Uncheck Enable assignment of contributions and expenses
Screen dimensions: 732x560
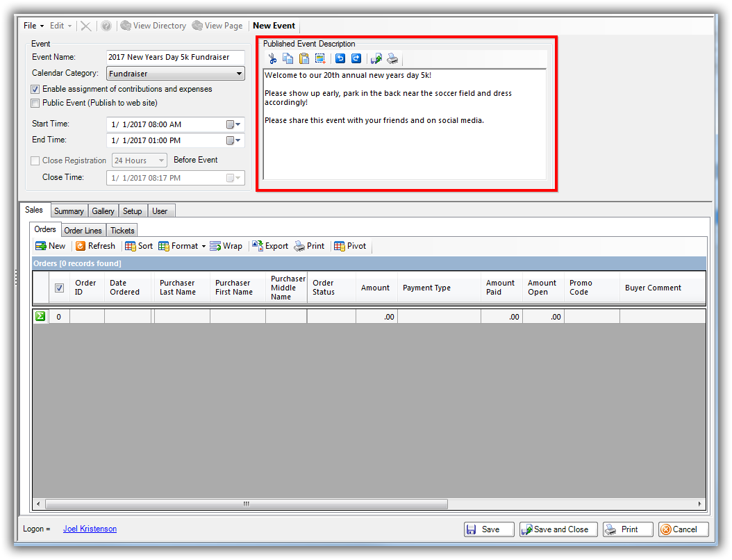pyautogui.click(x=35, y=90)
